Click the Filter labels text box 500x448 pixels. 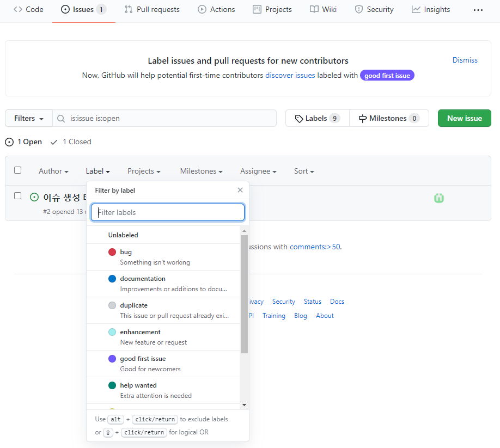168,212
